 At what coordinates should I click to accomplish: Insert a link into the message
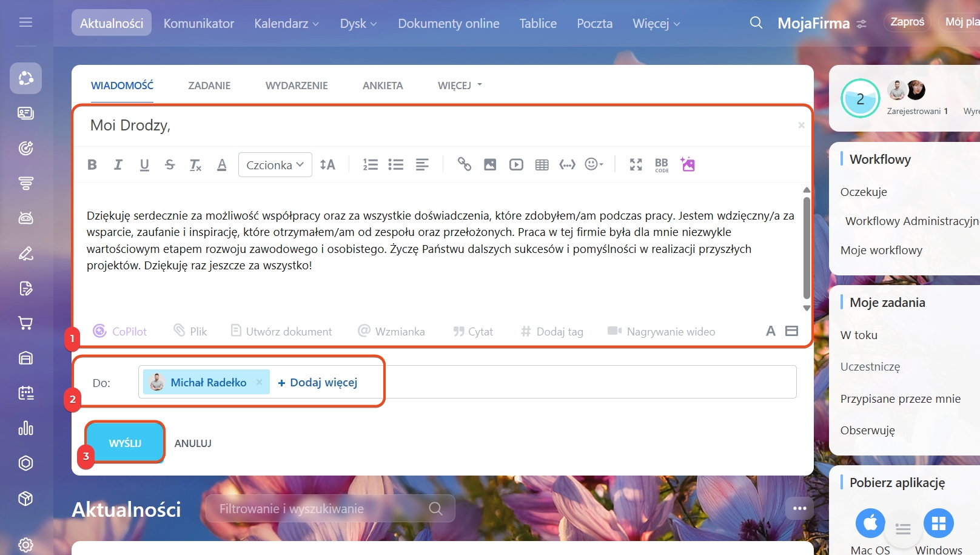[x=464, y=164]
